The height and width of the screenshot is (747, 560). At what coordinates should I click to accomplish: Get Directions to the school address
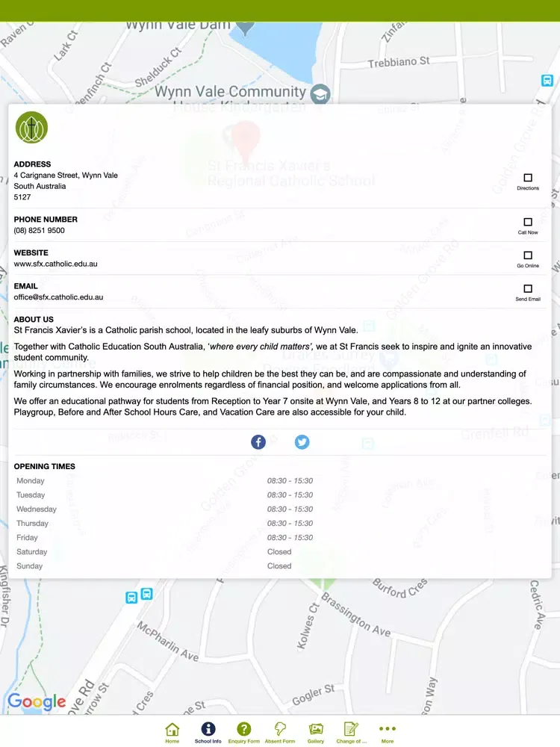pos(528,182)
